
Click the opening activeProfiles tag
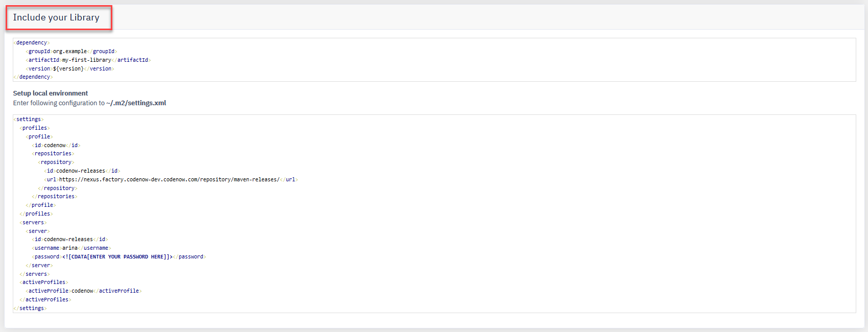tap(44, 282)
